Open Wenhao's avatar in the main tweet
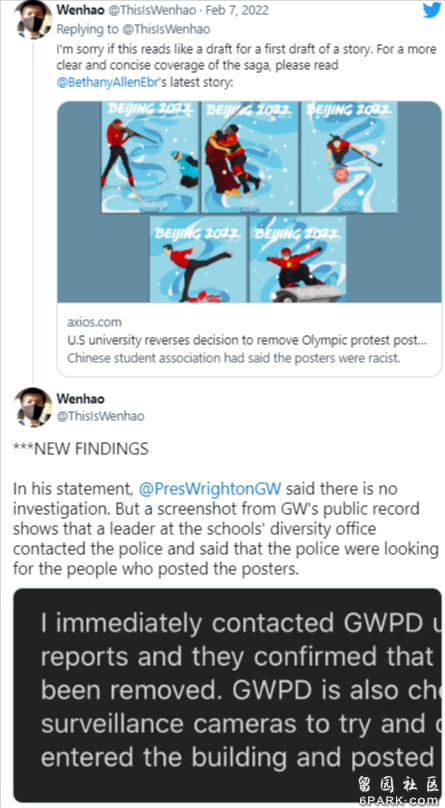Image resolution: width=445 pixels, height=808 pixels. (33, 407)
